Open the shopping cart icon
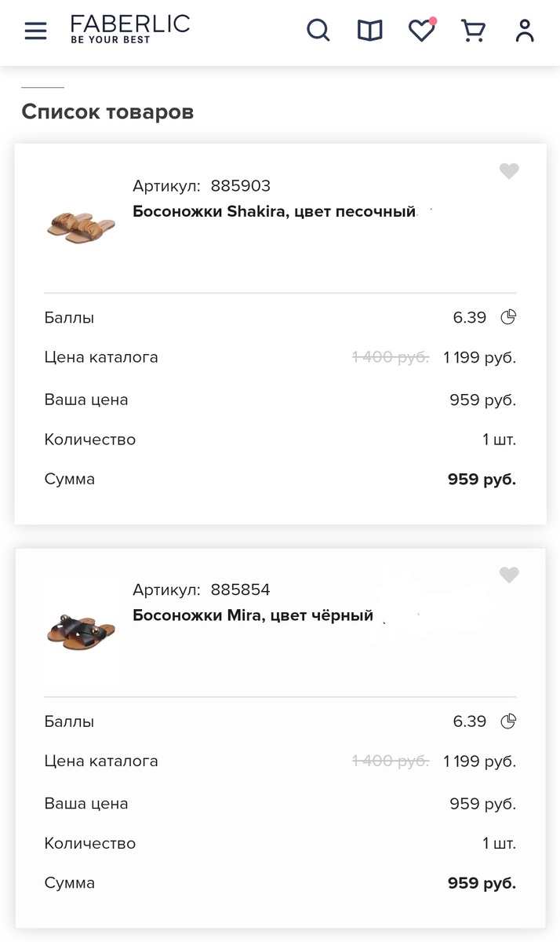Image resolution: width=560 pixels, height=942 pixels. [x=472, y=31]
